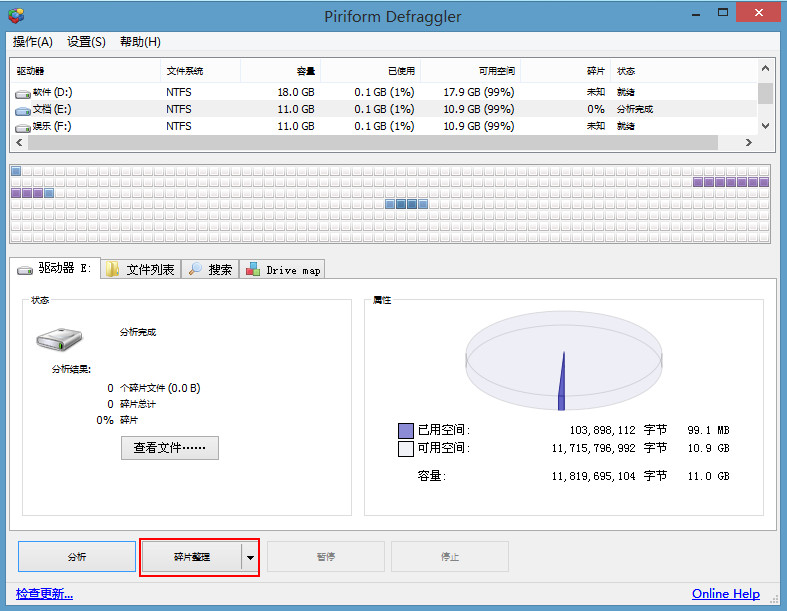Click the 分析完成 status cell for E:
Screen dimensions: 787x611
point(634,109)
